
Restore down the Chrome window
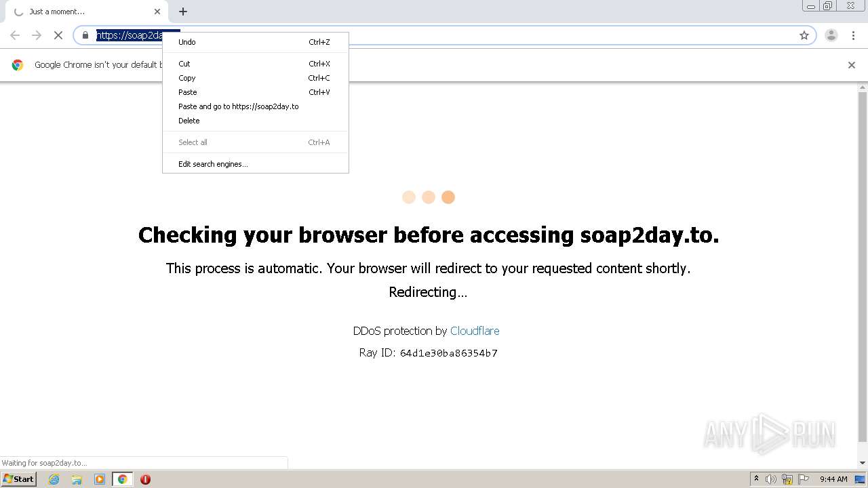(x=828, y=5)
